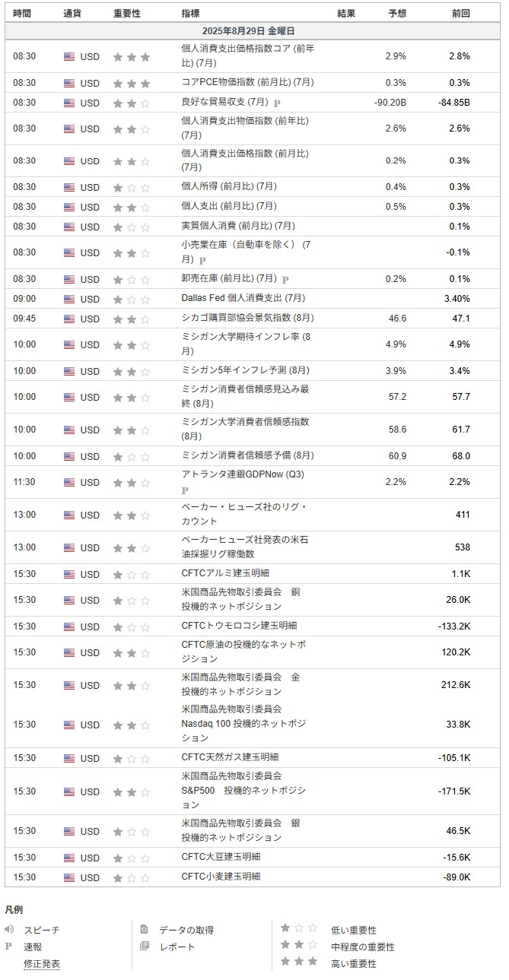The image size is (509, 980).
Task: Open the 個人所得 (前月比) (7月) indicator
Action: [x=229, y=186]
